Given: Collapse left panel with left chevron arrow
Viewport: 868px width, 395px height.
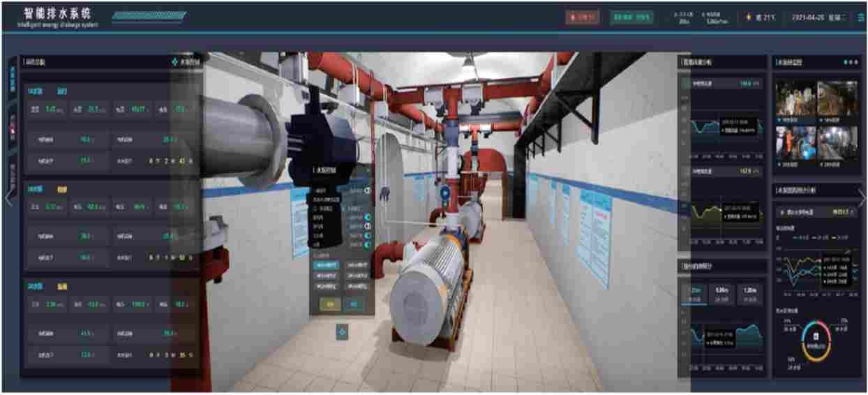Looking at the screenshot, I should point(8,198).
